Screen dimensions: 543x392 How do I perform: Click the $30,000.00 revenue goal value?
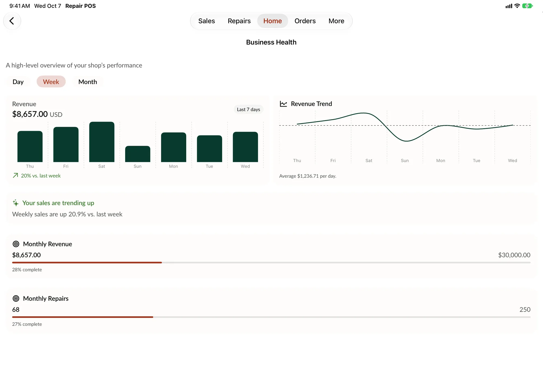[x=514, y=255]
